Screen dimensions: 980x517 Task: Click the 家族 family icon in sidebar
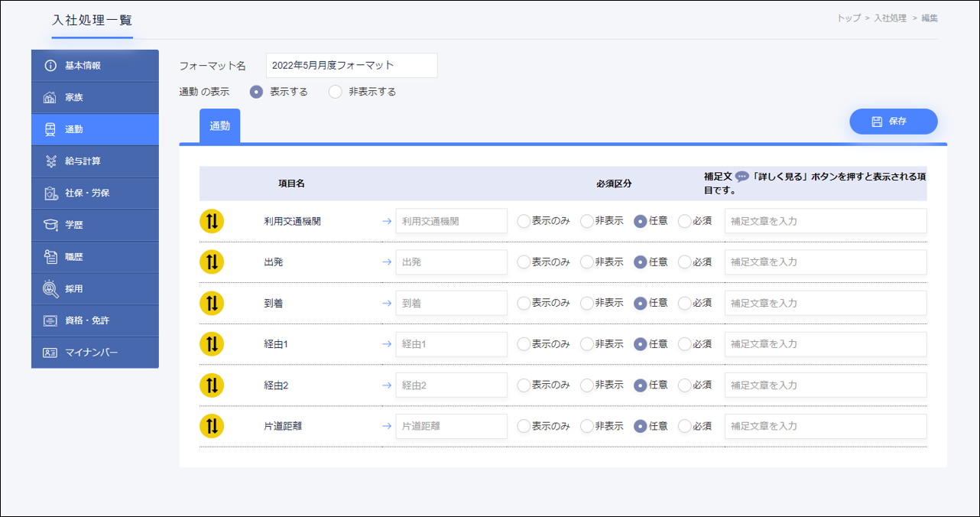50,98
